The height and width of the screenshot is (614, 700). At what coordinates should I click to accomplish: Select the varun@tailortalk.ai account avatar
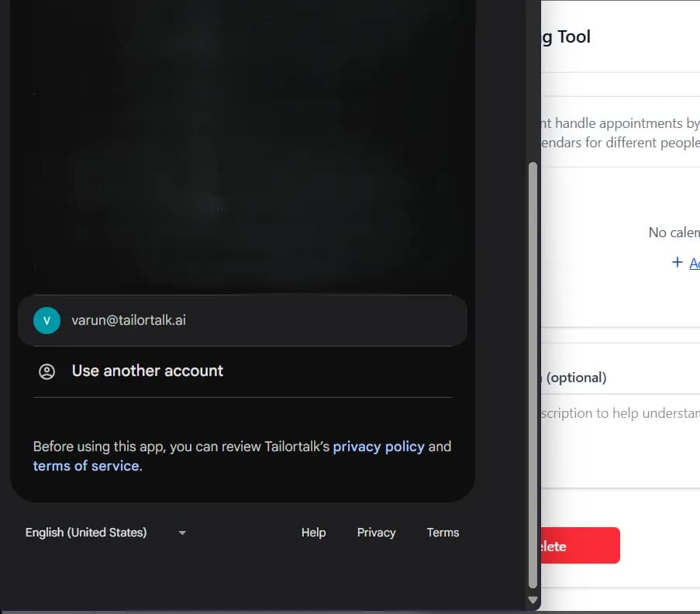click(47, 319)
